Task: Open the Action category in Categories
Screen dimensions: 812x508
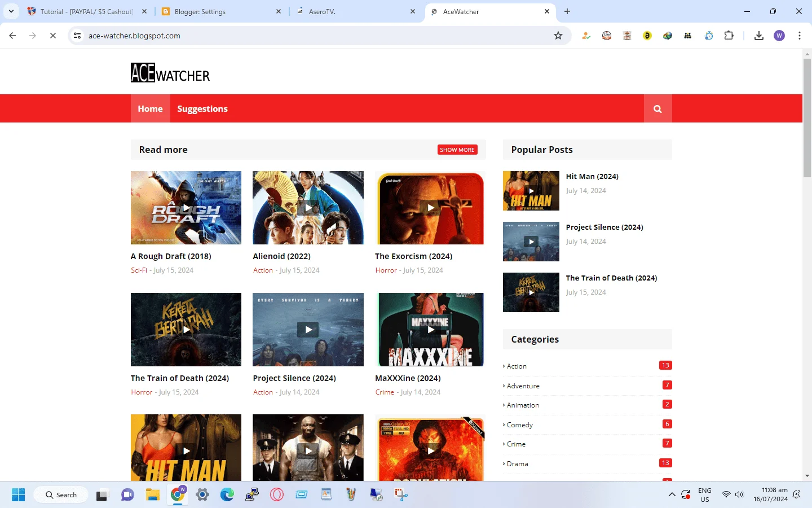Action: click(x=517, y=366)
